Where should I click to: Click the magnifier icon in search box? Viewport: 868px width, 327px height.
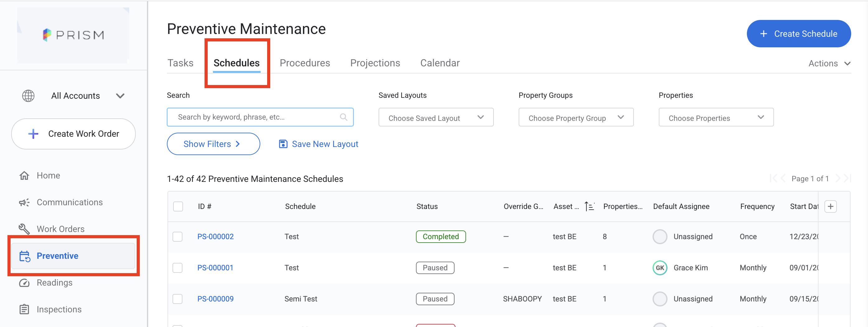click(343, 117)
